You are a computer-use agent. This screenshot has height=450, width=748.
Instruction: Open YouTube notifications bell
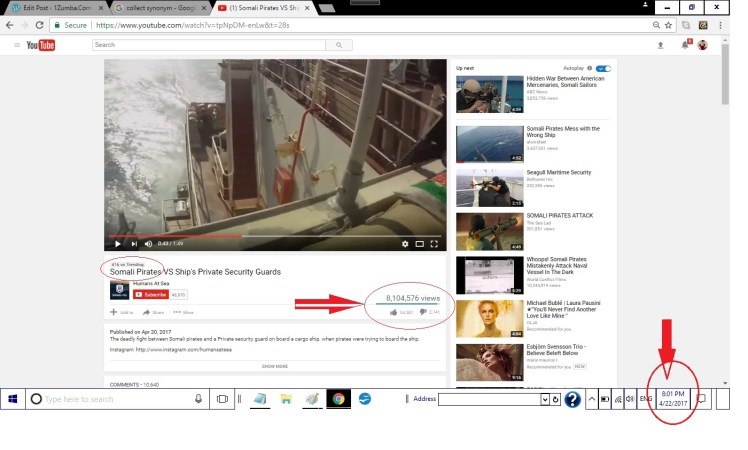(x=685, y=45)
